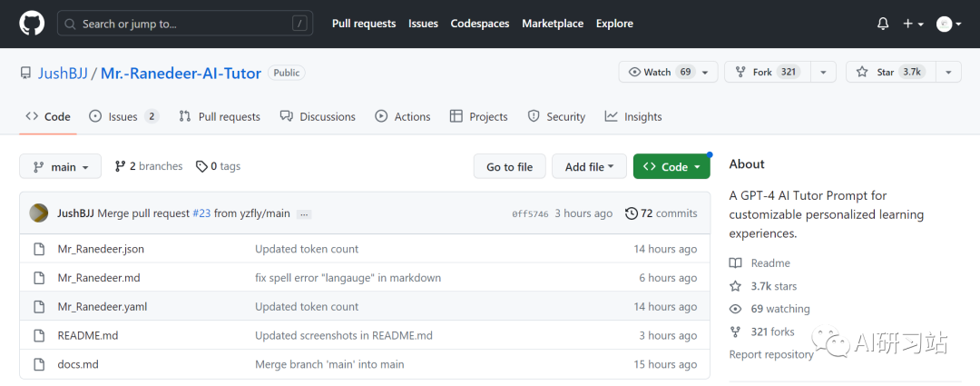Click file icon next to Mr_Ranedeer.md
Image resolution: width=980 pixels, height=386 pixels.
tap(39, 278)
